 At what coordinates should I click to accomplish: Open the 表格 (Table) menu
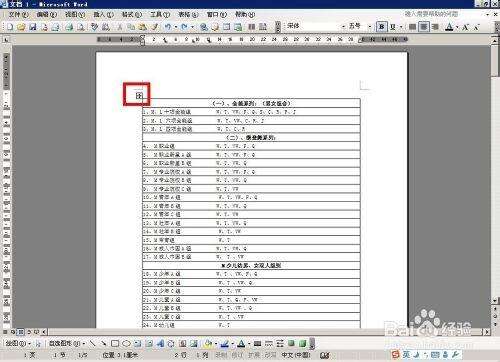coord(188,15)
